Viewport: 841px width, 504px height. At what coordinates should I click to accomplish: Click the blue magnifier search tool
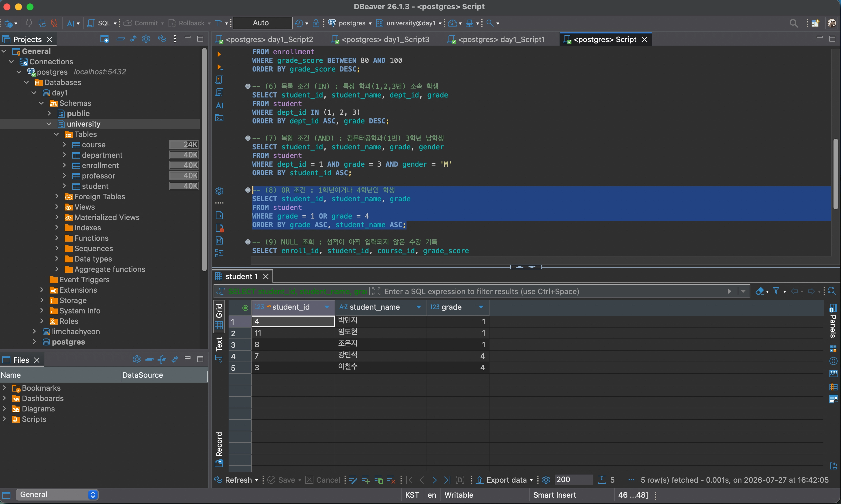pyautogui.click(x=490, y=23)
